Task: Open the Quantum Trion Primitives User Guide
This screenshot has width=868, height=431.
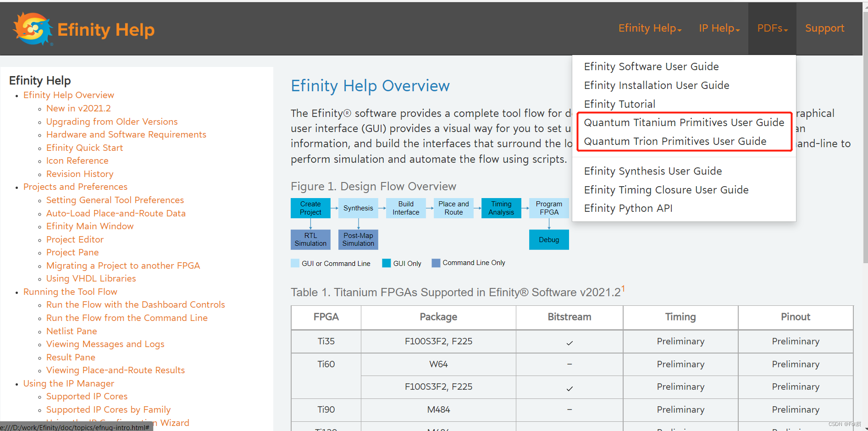Action: (675, 141)
